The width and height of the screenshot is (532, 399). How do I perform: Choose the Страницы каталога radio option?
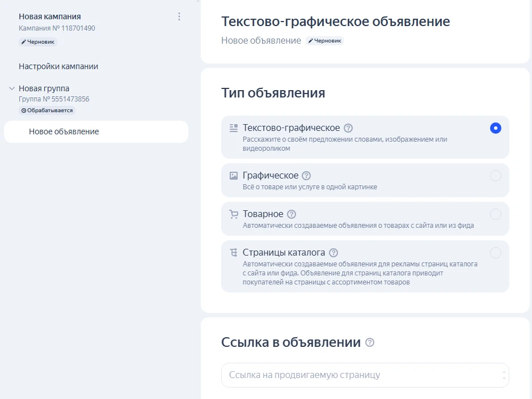pyautogui.click(x=495, y=253)
